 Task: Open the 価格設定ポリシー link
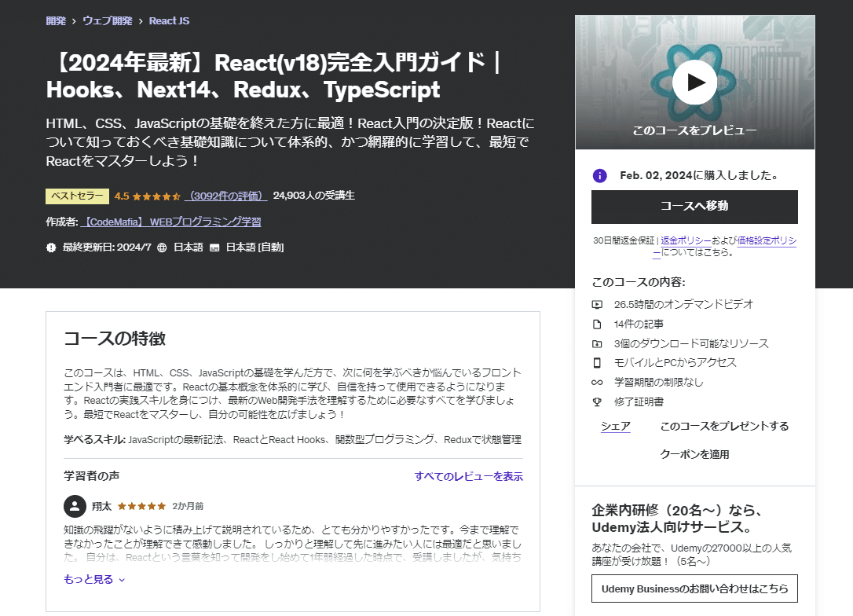pos(767,240)
